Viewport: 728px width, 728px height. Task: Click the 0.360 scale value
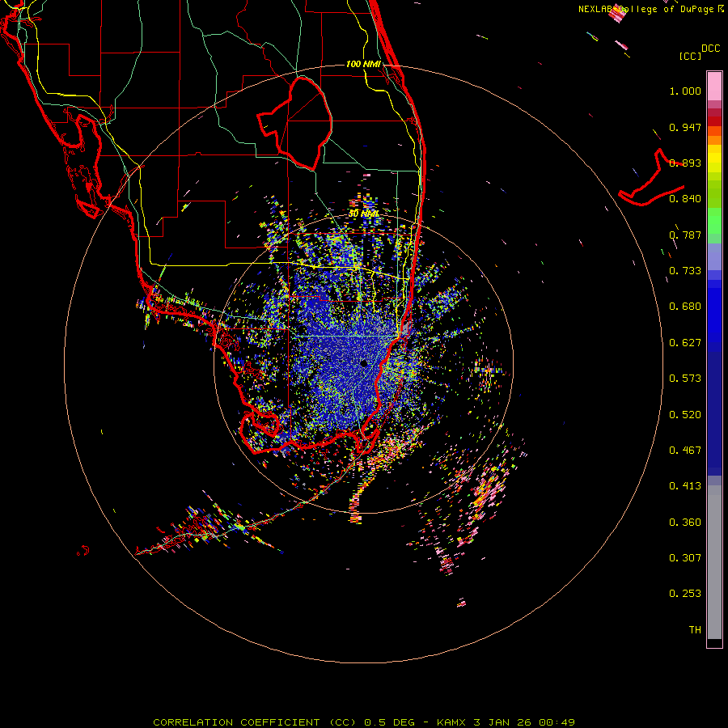(685, 523)
